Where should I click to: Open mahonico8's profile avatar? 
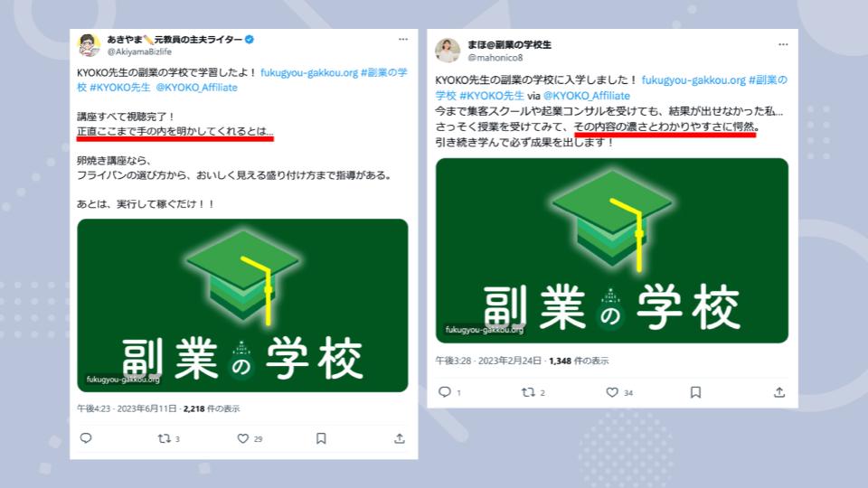(448, 51)
